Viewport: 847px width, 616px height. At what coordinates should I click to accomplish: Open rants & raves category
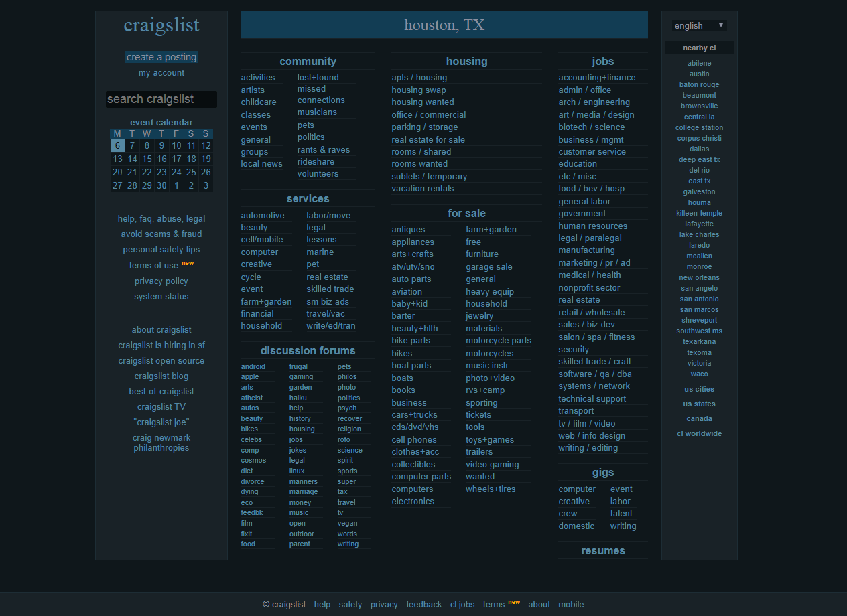point(324,149)
